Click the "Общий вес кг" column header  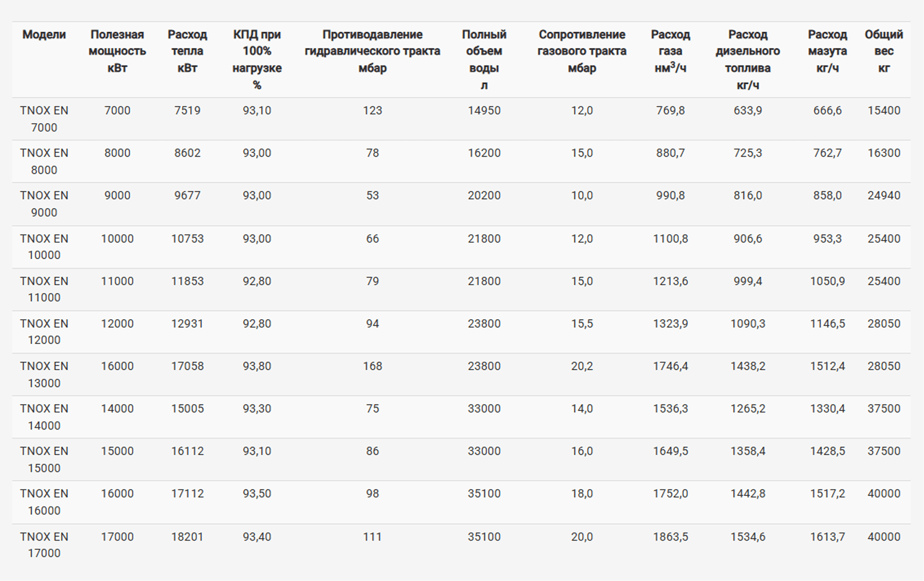[884, 51]
